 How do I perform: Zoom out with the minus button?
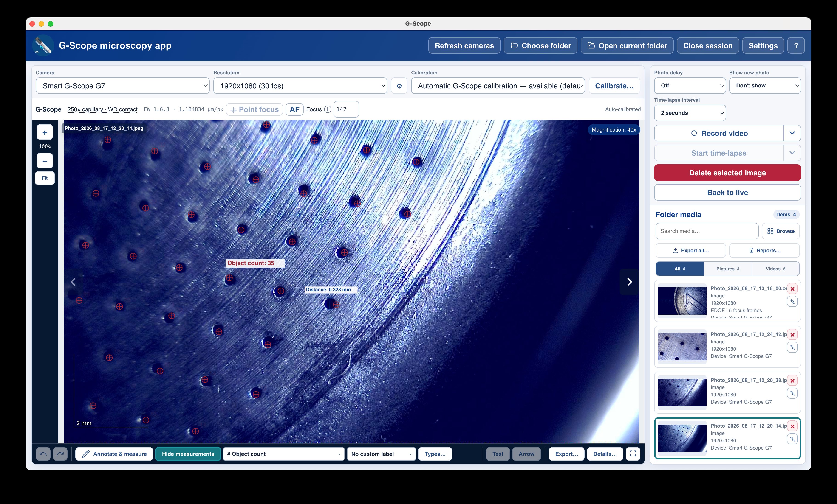45,161
